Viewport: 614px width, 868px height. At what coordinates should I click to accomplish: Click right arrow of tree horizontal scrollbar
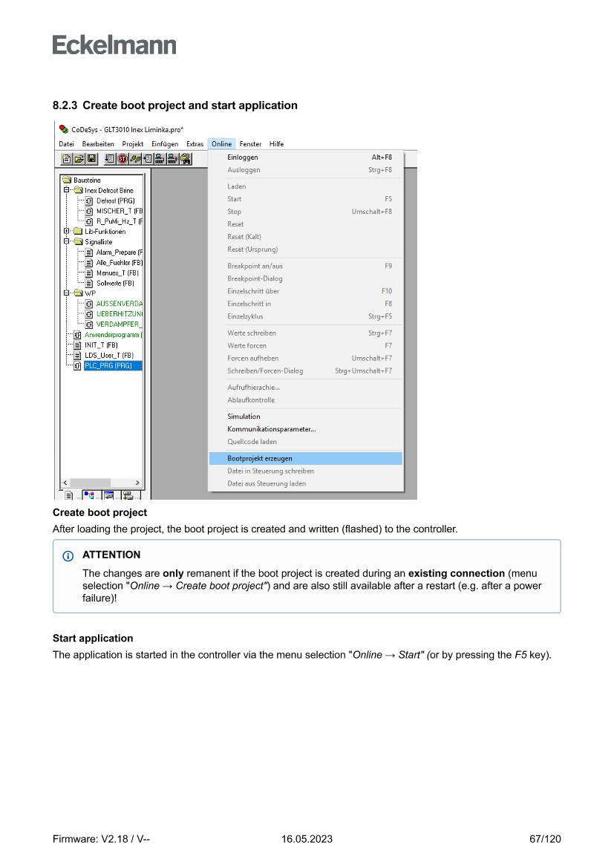[x=137, y=483]
